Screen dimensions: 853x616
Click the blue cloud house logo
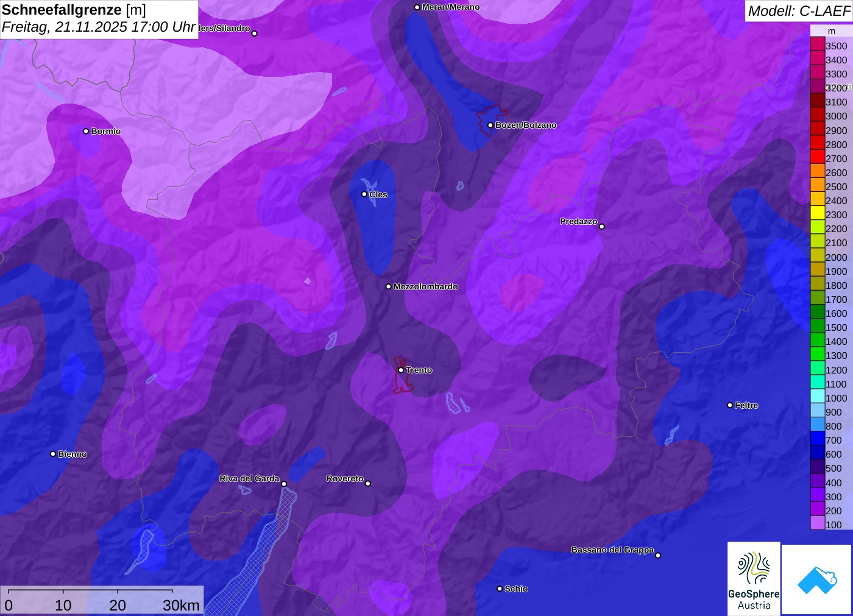[816, 579]
